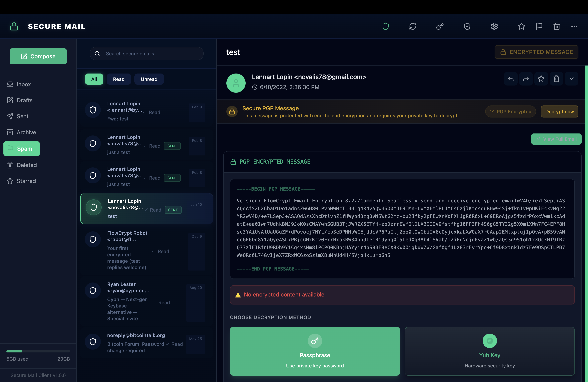Open the overflow menu with three dots

point(574,26)
